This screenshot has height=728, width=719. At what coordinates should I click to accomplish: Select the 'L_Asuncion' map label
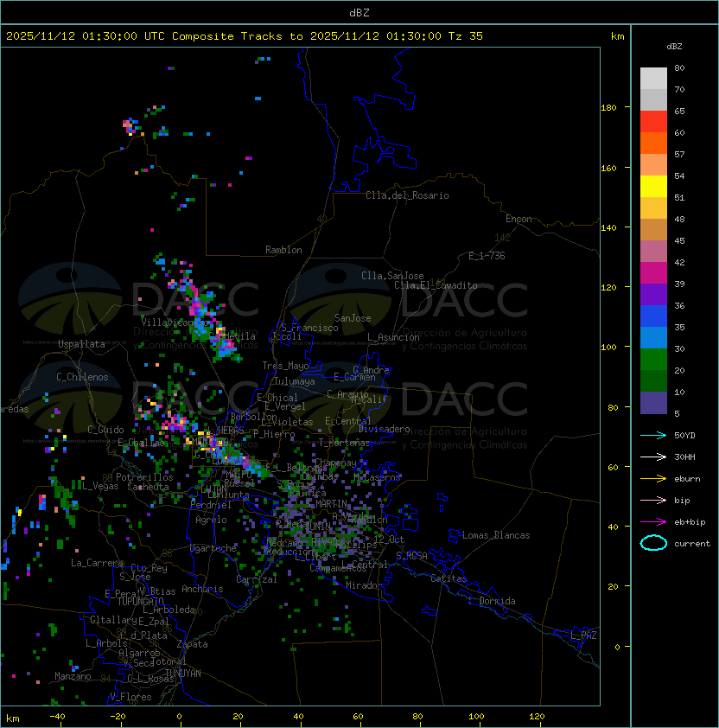393,337
